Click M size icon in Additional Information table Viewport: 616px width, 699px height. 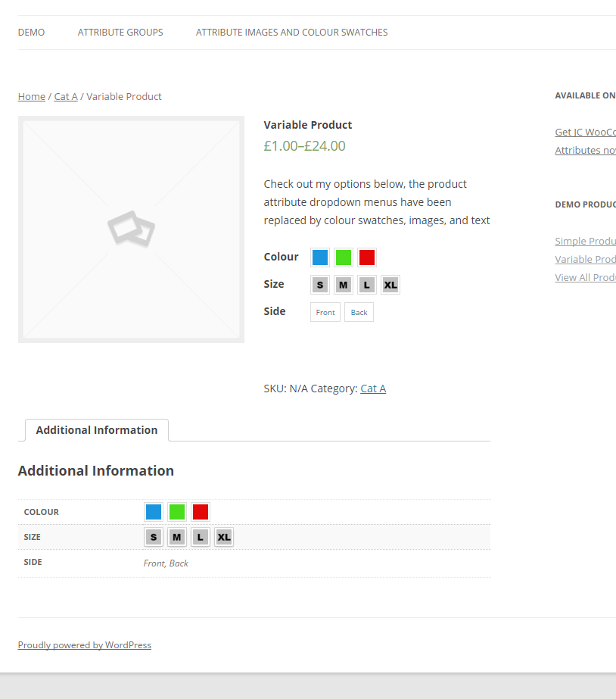[x=177, y=537]
